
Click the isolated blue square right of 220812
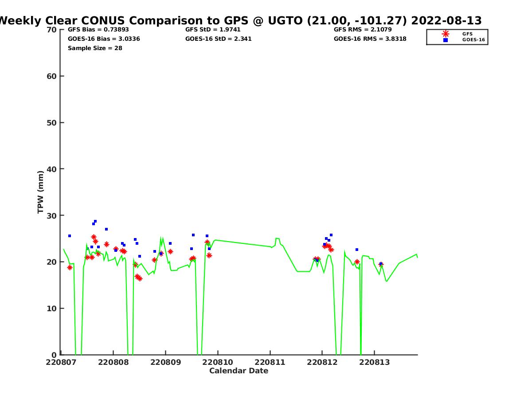coord(357,250)
